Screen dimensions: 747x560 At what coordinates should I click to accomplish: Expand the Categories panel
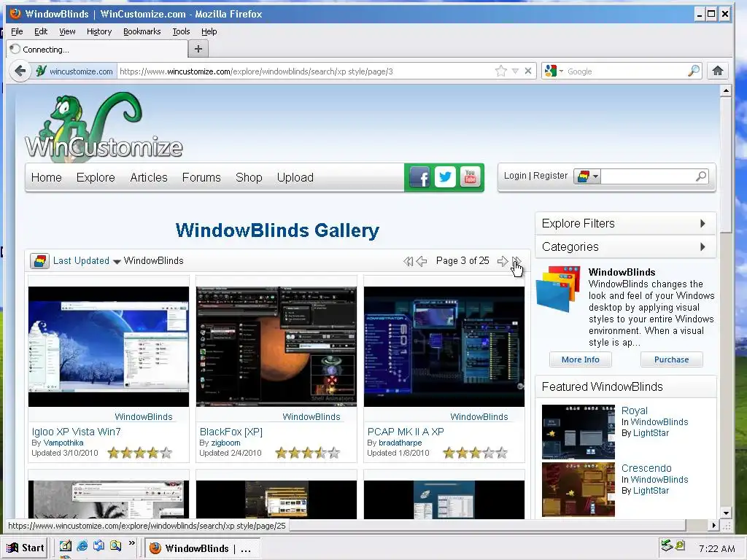coord(625,246)
